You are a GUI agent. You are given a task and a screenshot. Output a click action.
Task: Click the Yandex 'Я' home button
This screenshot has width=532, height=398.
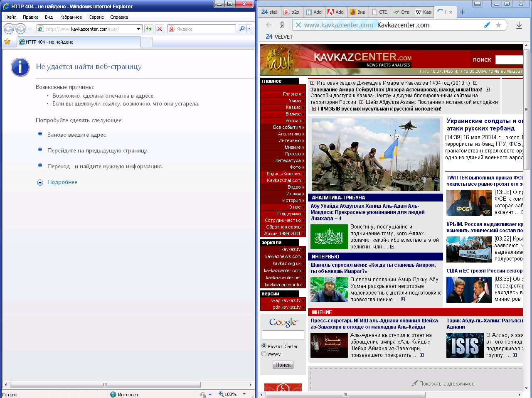point(282,25)
